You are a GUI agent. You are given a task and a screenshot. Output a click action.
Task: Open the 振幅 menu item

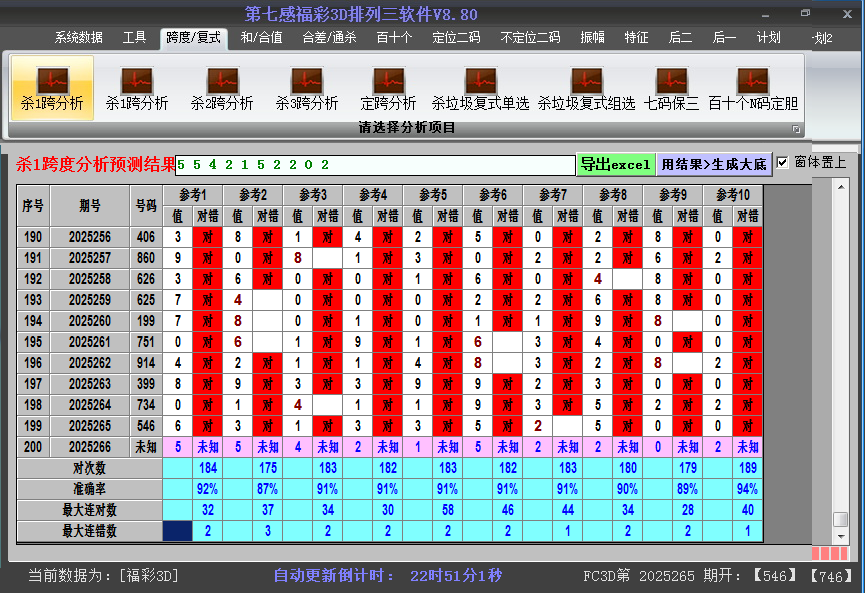click(x=593, y=37)
